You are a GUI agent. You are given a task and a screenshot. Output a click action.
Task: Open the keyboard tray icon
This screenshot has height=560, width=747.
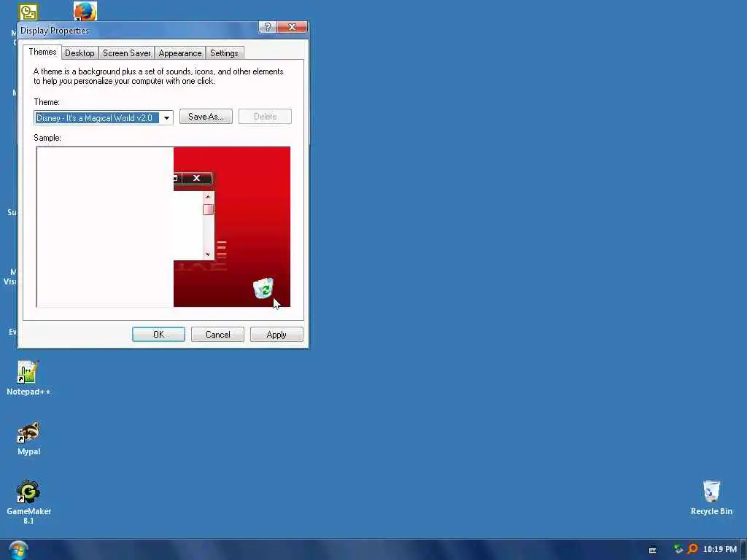(x=653, y=550)
